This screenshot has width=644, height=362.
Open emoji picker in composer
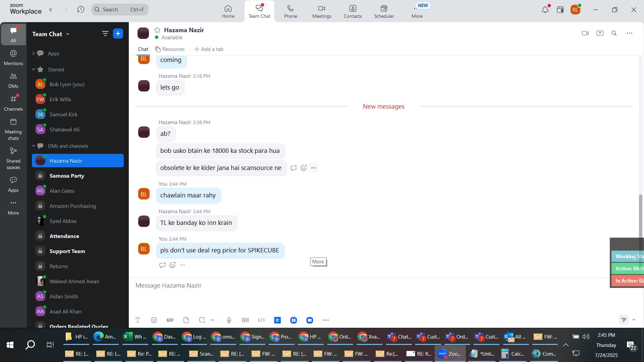tap(154, 320)
